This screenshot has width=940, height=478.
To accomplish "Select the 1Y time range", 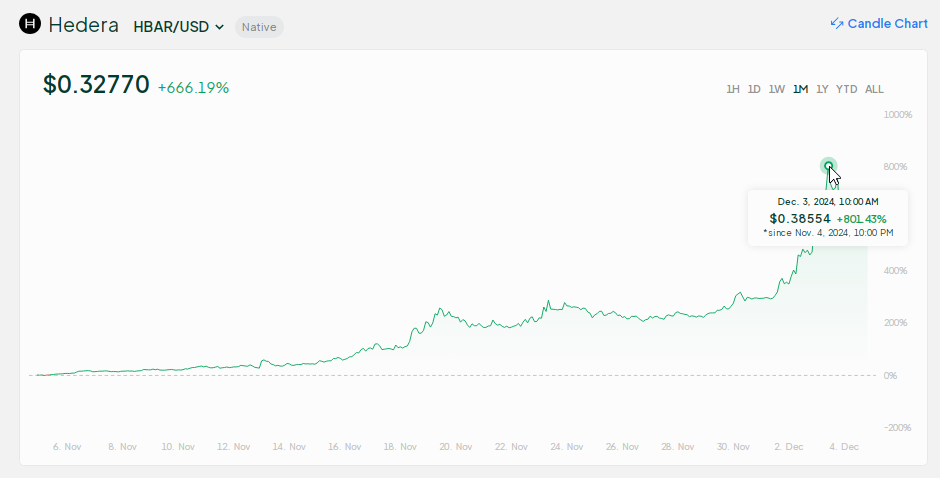I will coord(822,89).
